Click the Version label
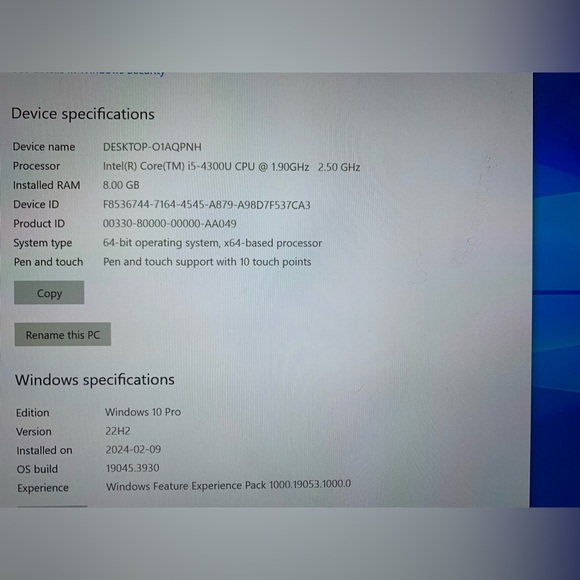The width and height of the screenshot is (580, 580). 34,432
